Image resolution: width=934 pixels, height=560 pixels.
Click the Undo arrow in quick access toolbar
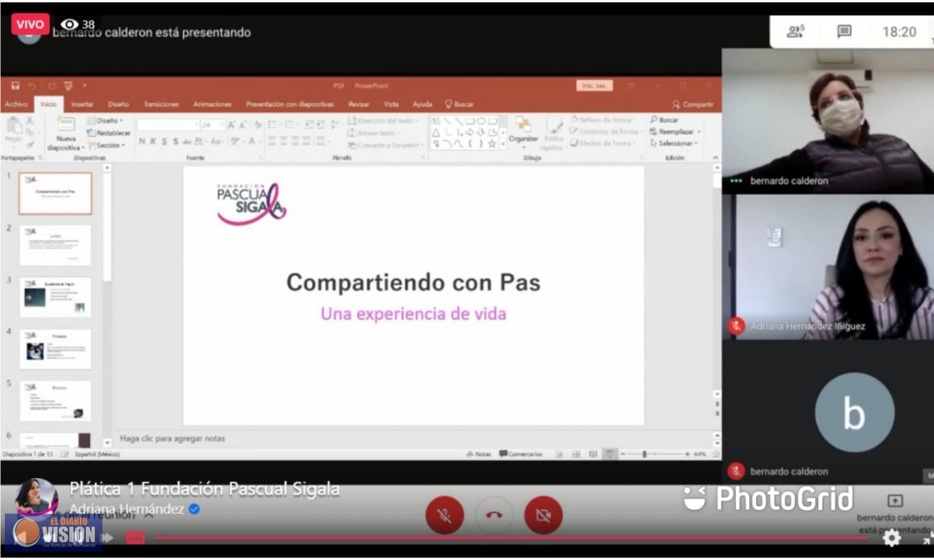click(x=33, y=86)
